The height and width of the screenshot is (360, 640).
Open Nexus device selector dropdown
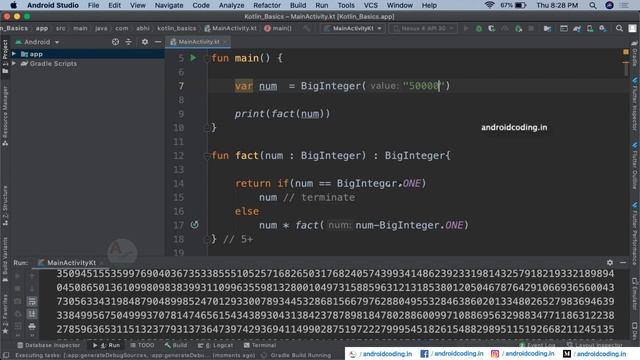(x=423, y=28)
